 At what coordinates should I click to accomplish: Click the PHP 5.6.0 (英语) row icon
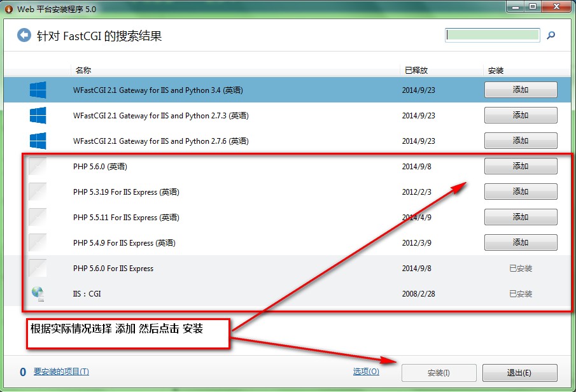point(38,167)
